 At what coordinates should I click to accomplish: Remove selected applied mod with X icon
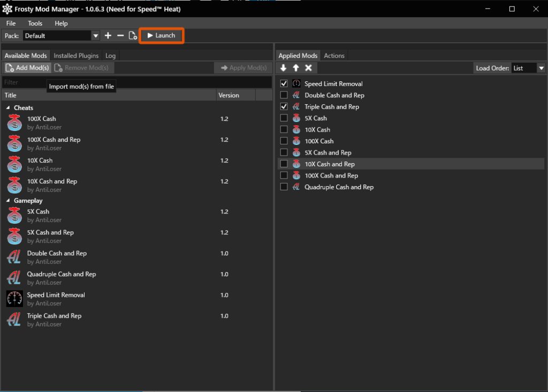point(308,68)
